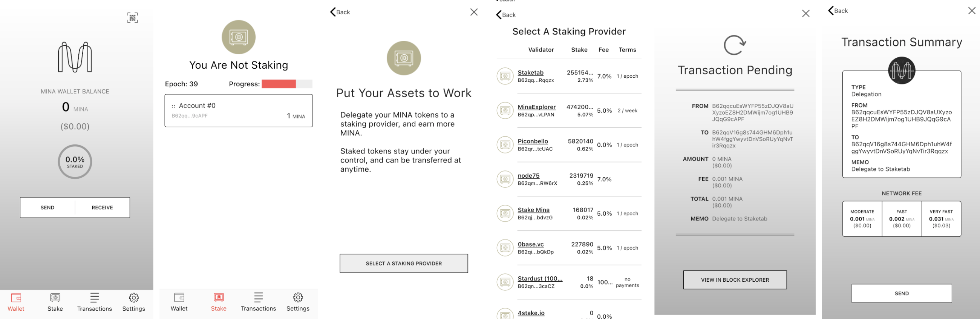The image size is (980, 319).
Task: Open the MinaExplorer validator link
Action: 536,107
